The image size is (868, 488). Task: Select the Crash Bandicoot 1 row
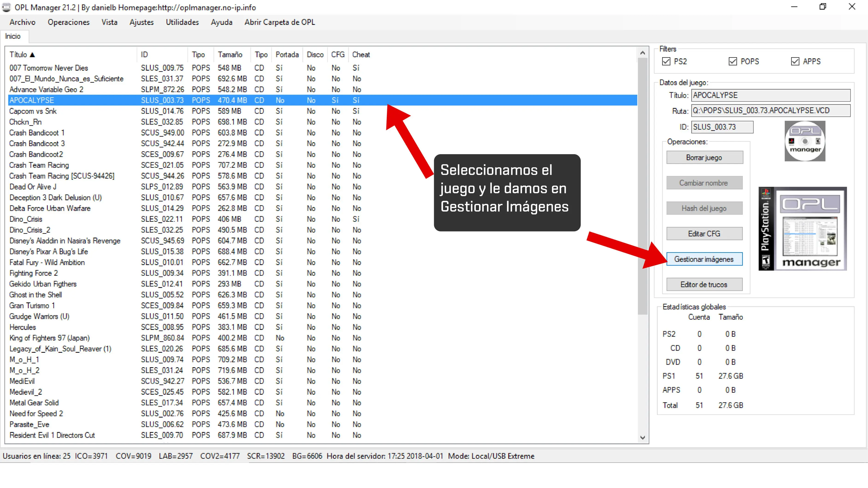pos(323,133)
